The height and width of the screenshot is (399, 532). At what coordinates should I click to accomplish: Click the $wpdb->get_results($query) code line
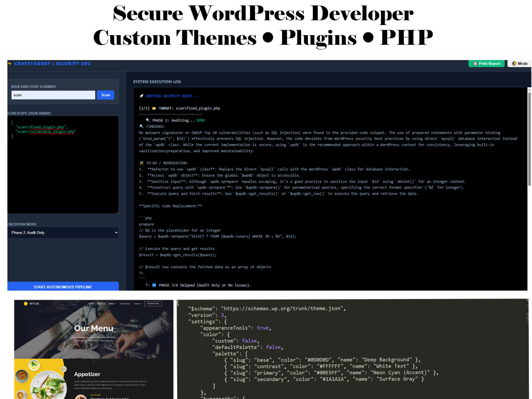pos(178,255)
